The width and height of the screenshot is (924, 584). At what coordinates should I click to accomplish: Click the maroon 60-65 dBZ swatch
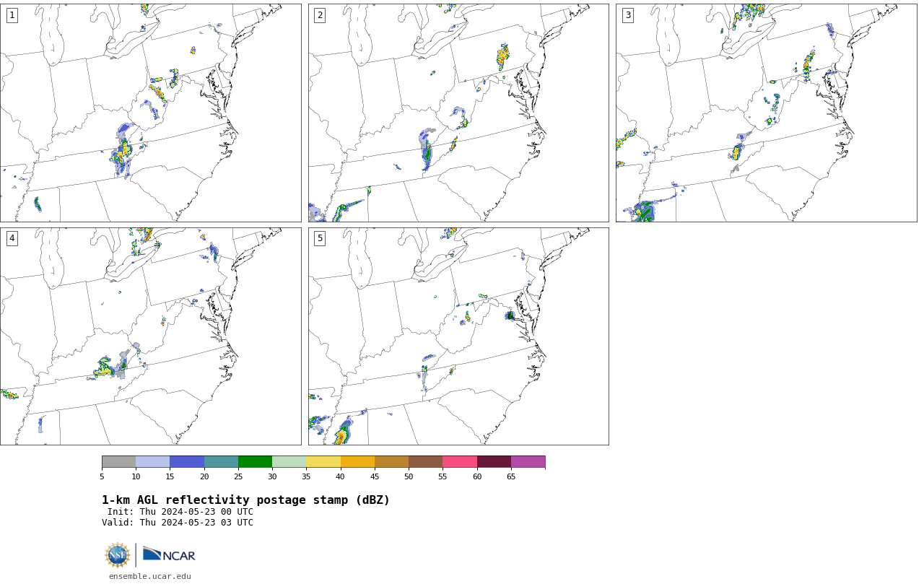click(x=494, y=462)
